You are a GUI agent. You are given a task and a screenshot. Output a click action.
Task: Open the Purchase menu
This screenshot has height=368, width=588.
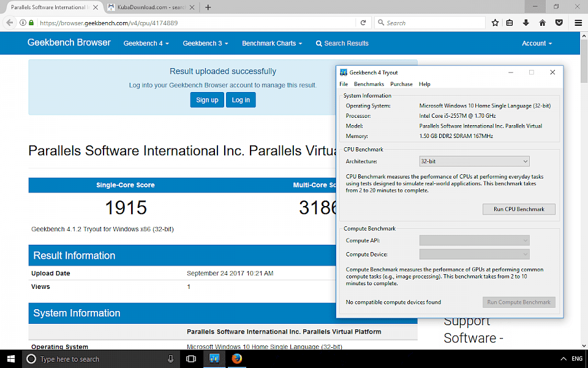pyautogui.click(x=401, y=84)
